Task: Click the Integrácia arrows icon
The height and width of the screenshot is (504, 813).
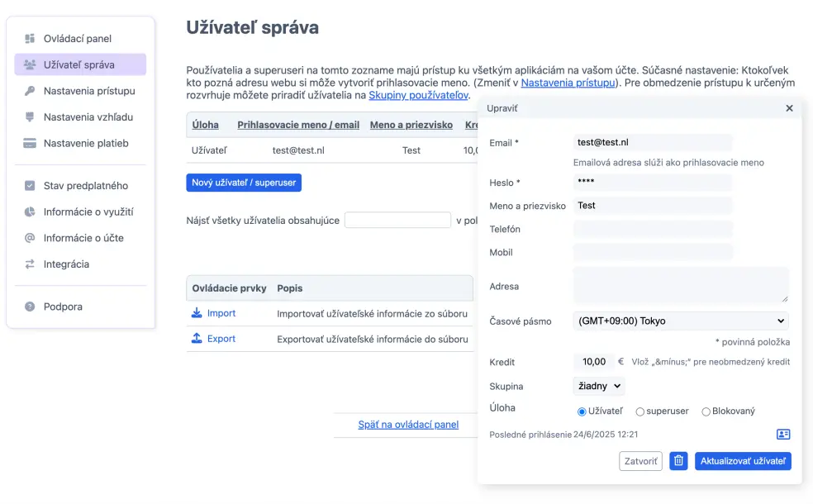Action: click(29, 264)
